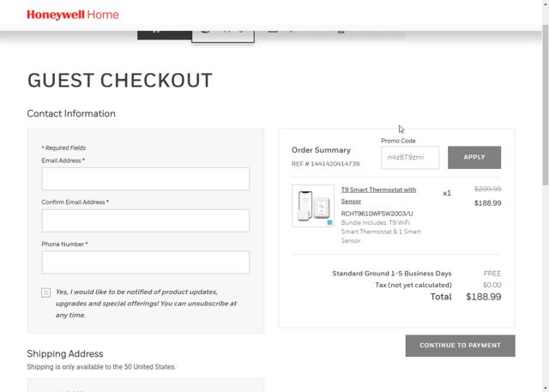View the T9 thermostat product thumbnail
This screenshot has width=549, height=392.
pyautogui.click(x=313, y=206)
